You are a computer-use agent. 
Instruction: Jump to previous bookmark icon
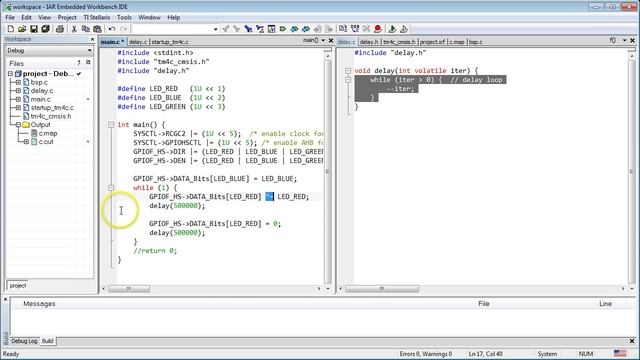pyautogui.click(x=294, y=29)
